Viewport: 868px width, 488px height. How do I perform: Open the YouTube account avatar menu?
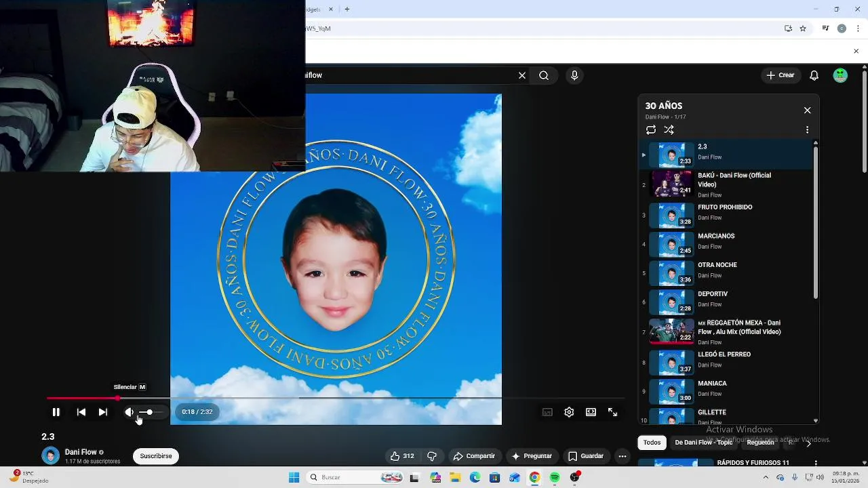[x=840, y=75]
